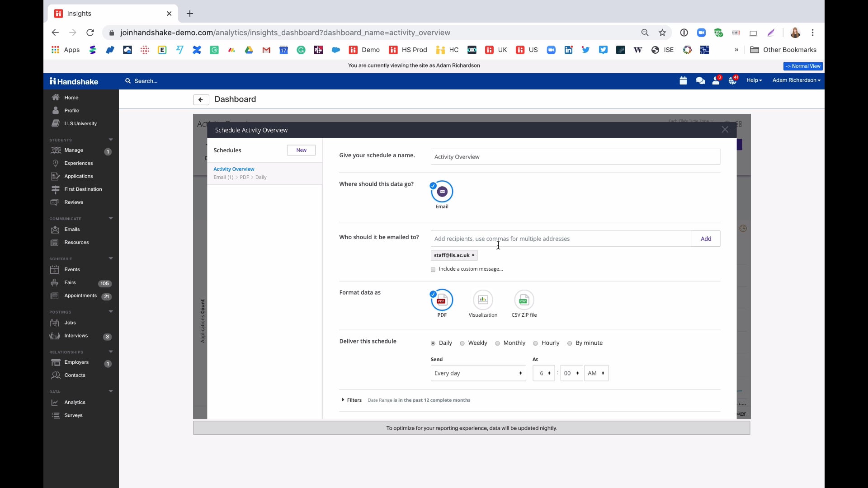Switch to Normal View
868x488 pixels.
803,66
